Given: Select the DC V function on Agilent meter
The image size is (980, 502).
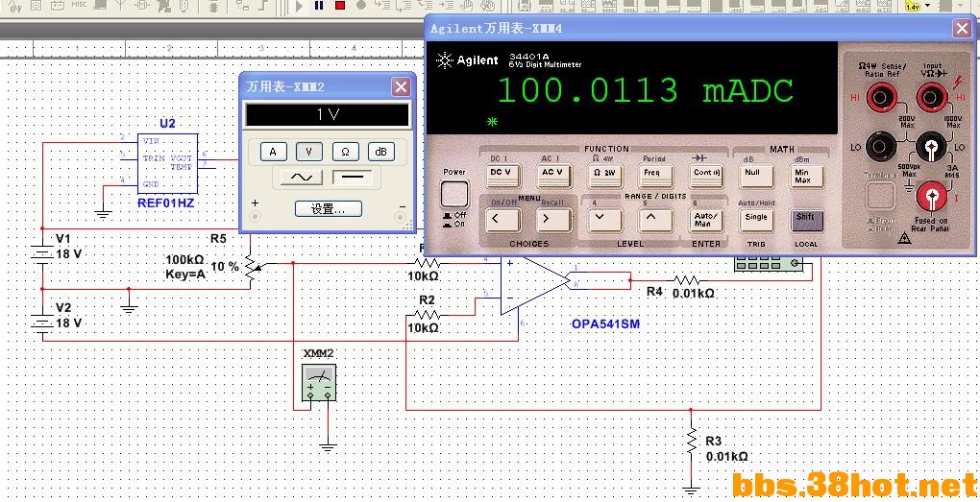Looking at the screenshot, I should [502, 176].
